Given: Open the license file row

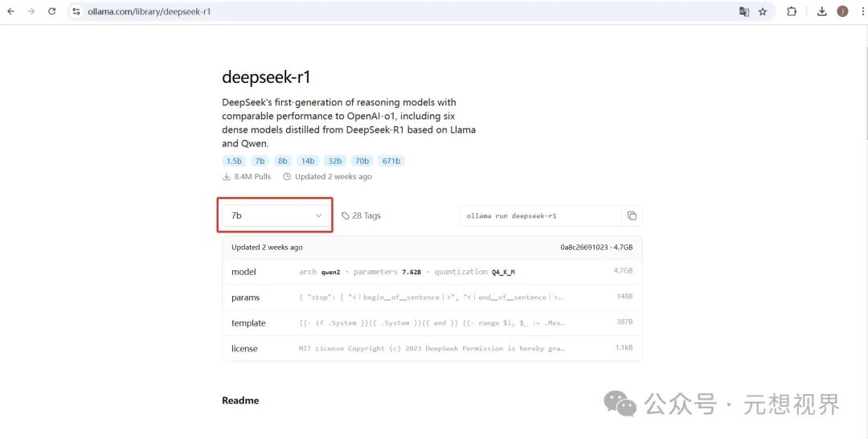Looking at the screenshot, I should 432,348.
